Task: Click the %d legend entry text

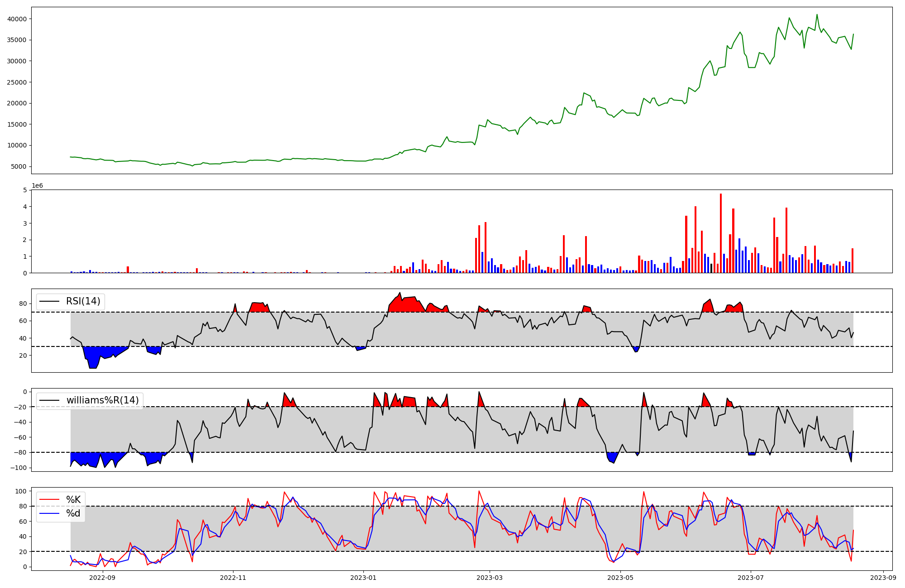Action: coord(73,513)
